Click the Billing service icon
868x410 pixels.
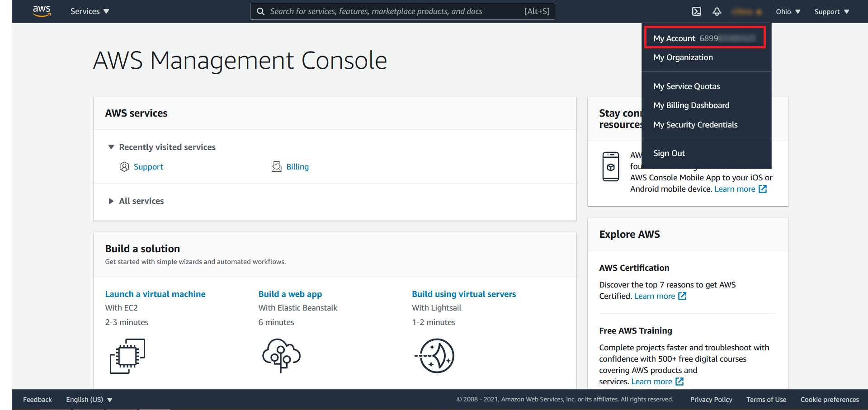click(276, 167)
